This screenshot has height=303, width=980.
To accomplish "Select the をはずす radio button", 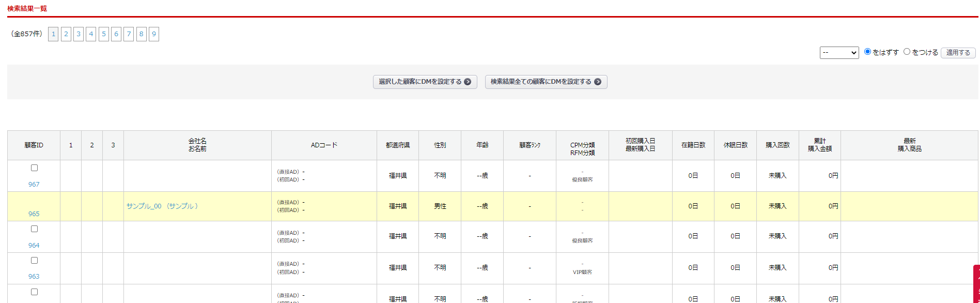I will pyautogui.click(x=867, y=52).
